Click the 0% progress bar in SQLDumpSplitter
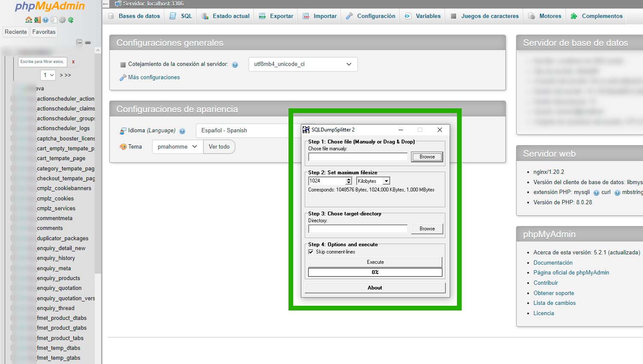Viewport: 643px width, 364px height. 375,272
